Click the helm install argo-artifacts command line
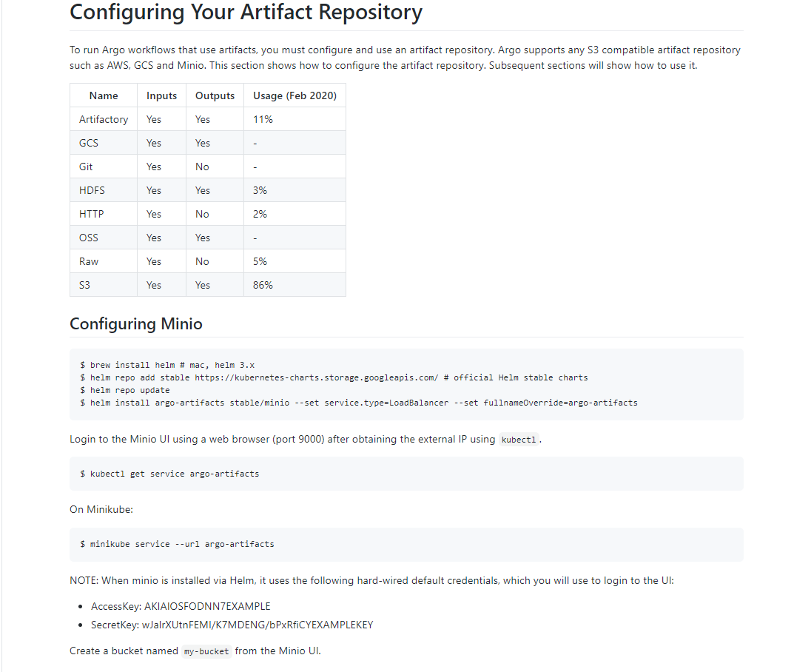Image resolution: width=811 pixels, height=672 pixels. 358,403
